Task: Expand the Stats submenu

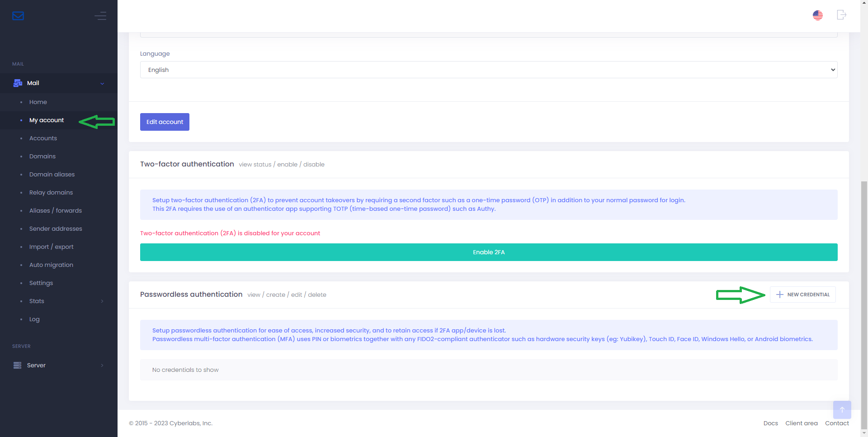Action: click(x=102, y=301)
